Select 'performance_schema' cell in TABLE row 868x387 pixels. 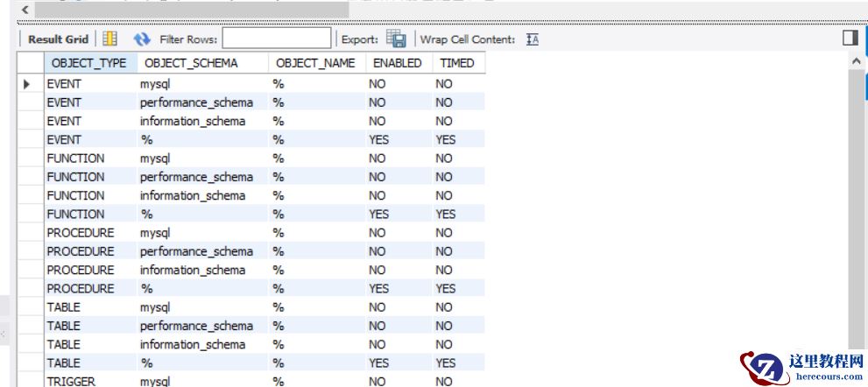coord(202,326)
